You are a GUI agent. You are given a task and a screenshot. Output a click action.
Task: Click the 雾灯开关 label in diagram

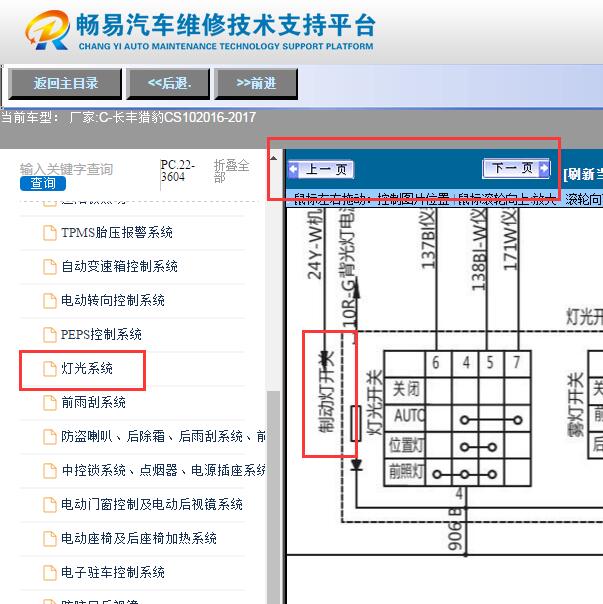tap(576, 404)
